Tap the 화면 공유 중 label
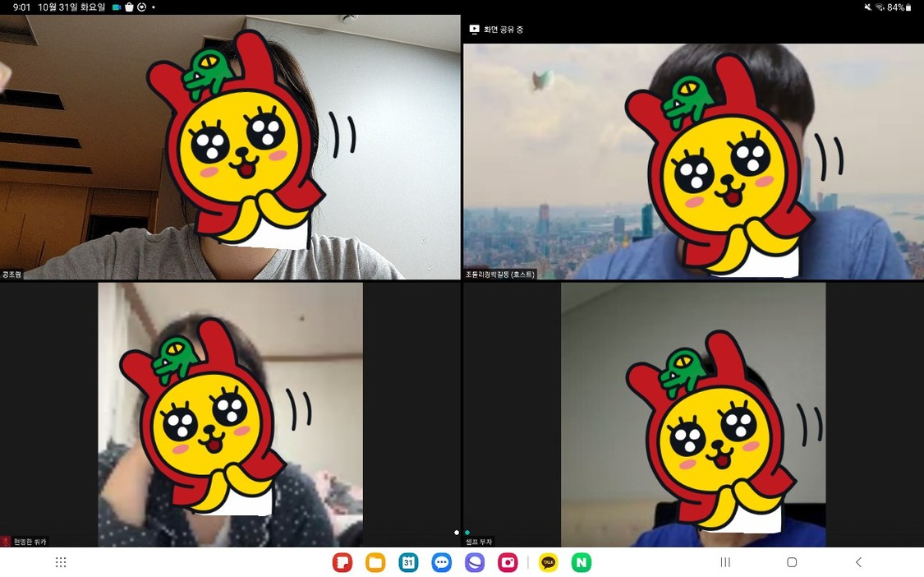 click(x=503, y=30)
